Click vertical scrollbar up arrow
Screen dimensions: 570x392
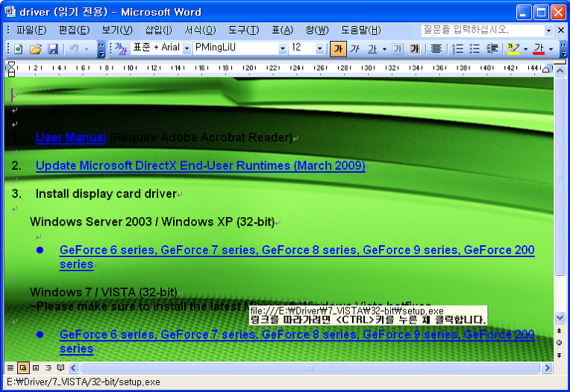[x=560, y=71]
